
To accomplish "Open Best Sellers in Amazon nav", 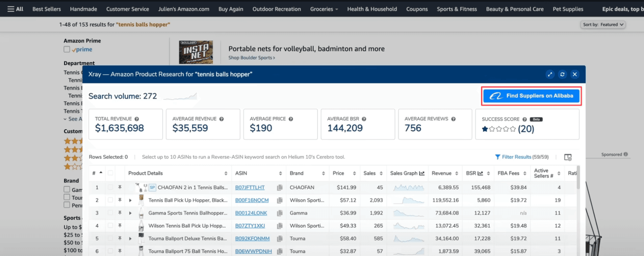I will (x=47, y=9).
